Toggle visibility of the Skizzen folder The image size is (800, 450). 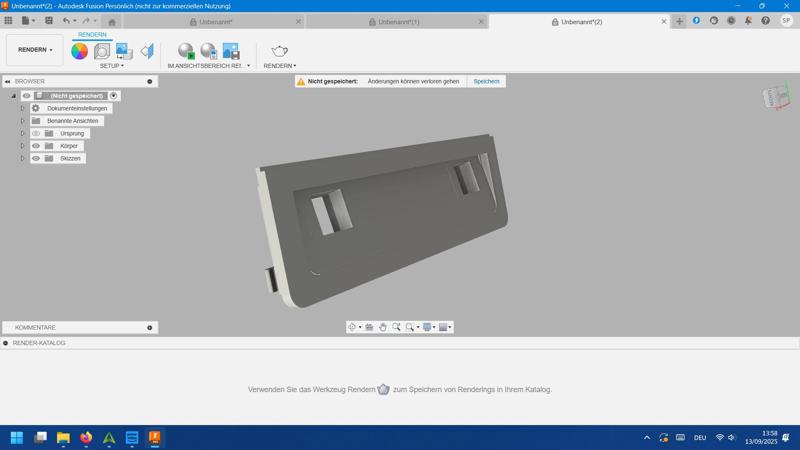coord(36,158)
